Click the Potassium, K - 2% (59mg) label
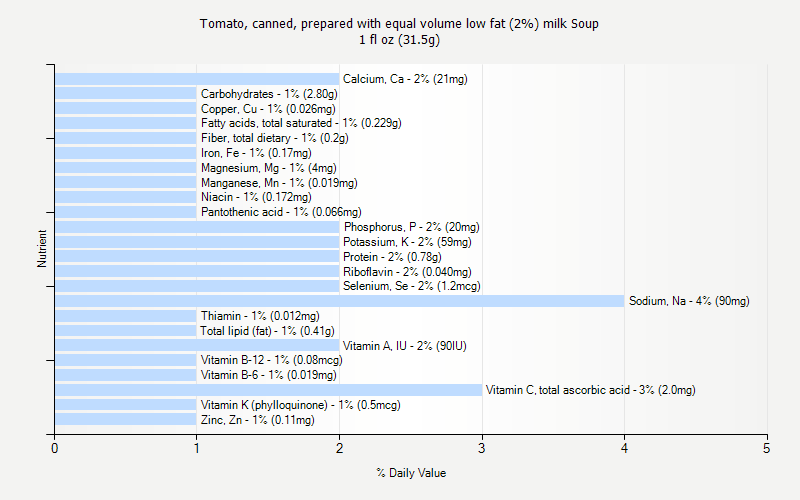 pos(407,242)
